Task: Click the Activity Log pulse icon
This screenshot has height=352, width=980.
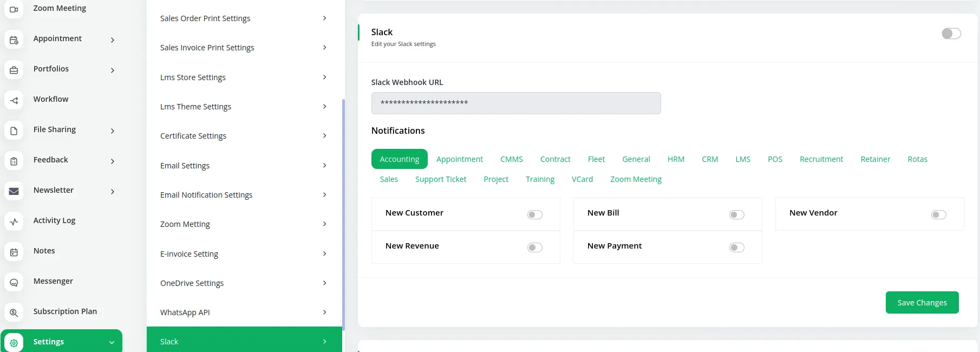Action: [x=14, y=222]
